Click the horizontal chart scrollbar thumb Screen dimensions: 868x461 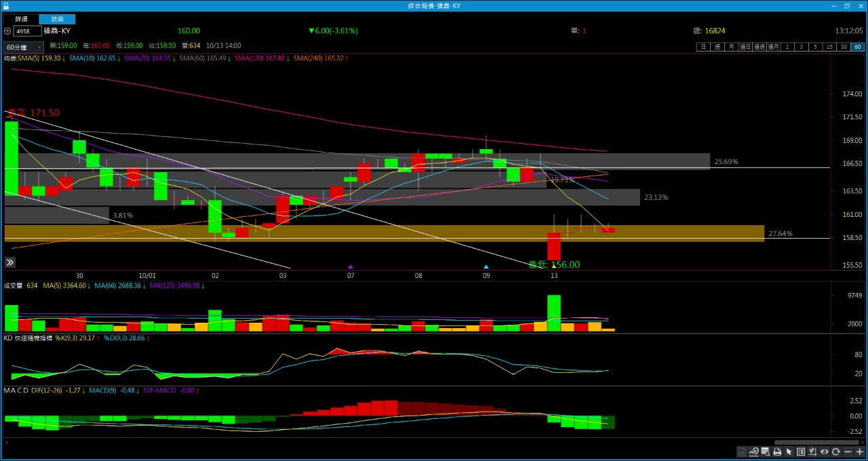click(816, 442)
